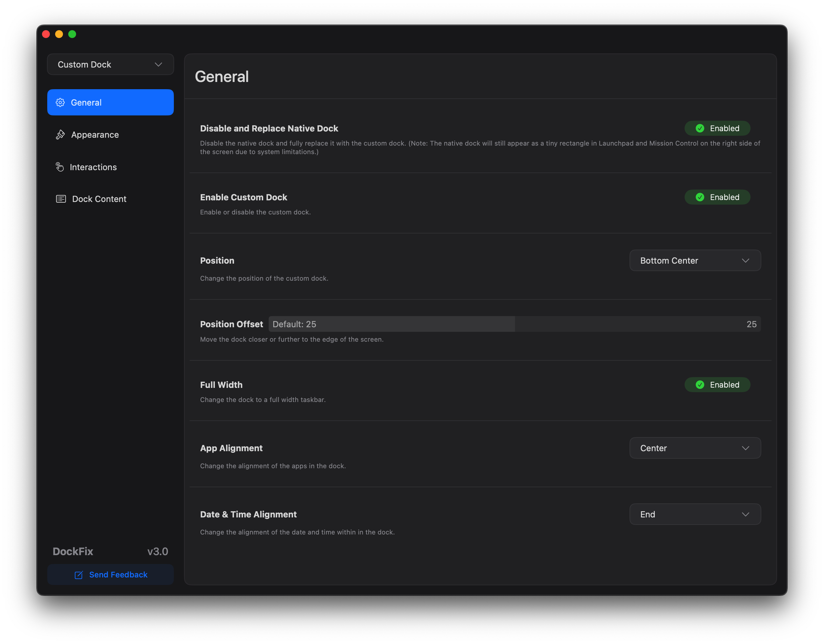824x644 pixels.
Task: Open Date & Time Alignment End dropdown
Action: tap(695, 514)
